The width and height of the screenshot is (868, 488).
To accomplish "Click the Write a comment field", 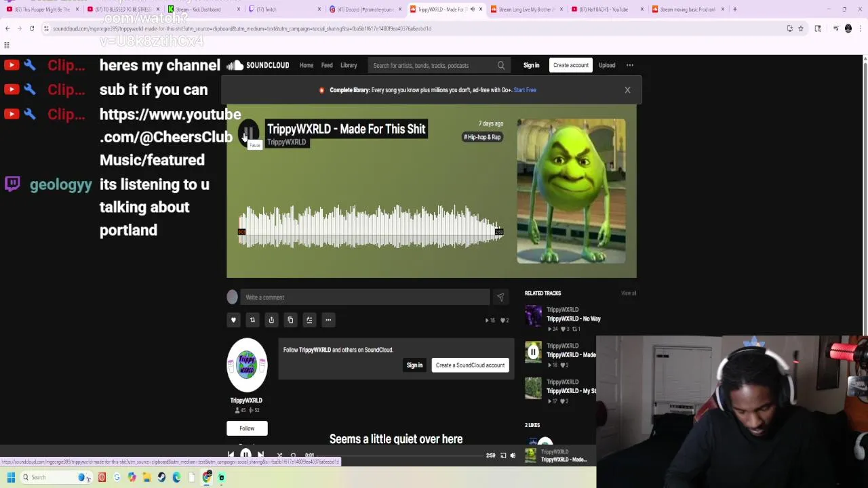I will tap(366, 297).
